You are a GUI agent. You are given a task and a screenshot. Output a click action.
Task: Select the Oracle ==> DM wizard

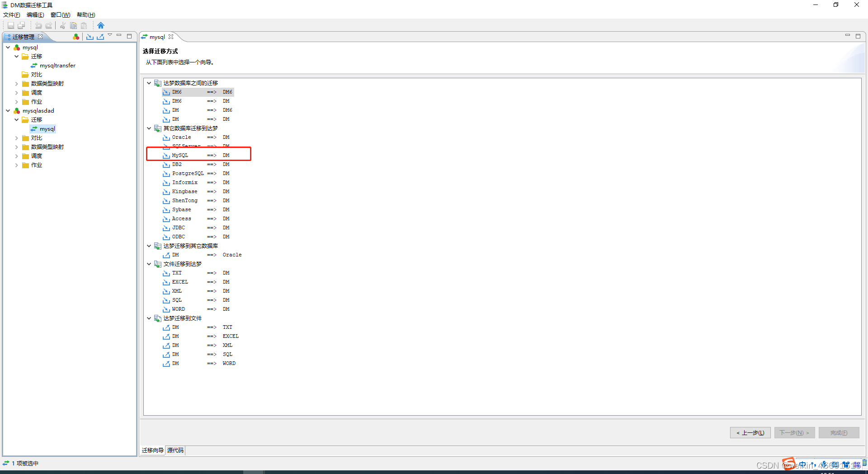(x=197, y=137)
